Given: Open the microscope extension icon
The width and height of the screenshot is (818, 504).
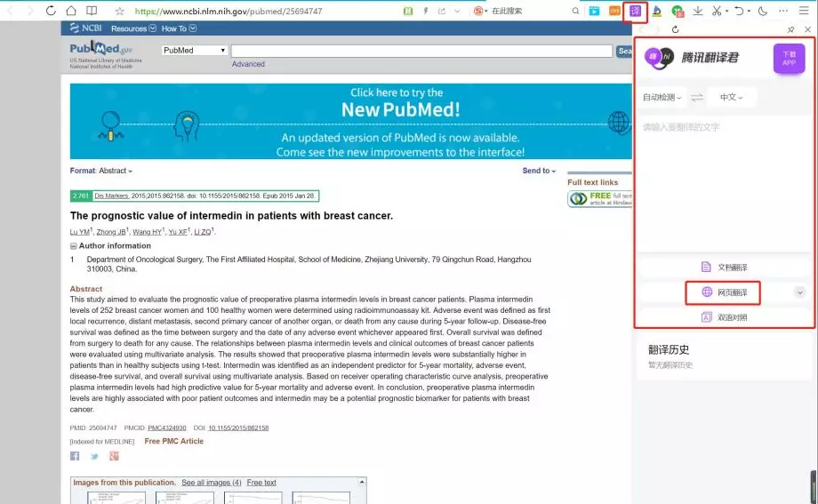Looking at the screenshot, I should click(x=657, y=11).
